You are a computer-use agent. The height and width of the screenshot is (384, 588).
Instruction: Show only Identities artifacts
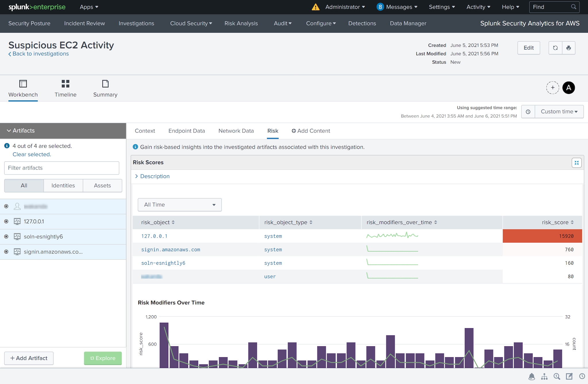point(63,186)
